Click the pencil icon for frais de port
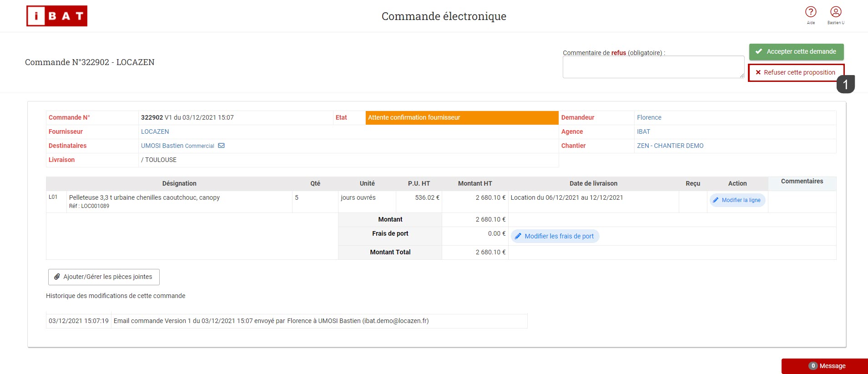 (518, 236)
